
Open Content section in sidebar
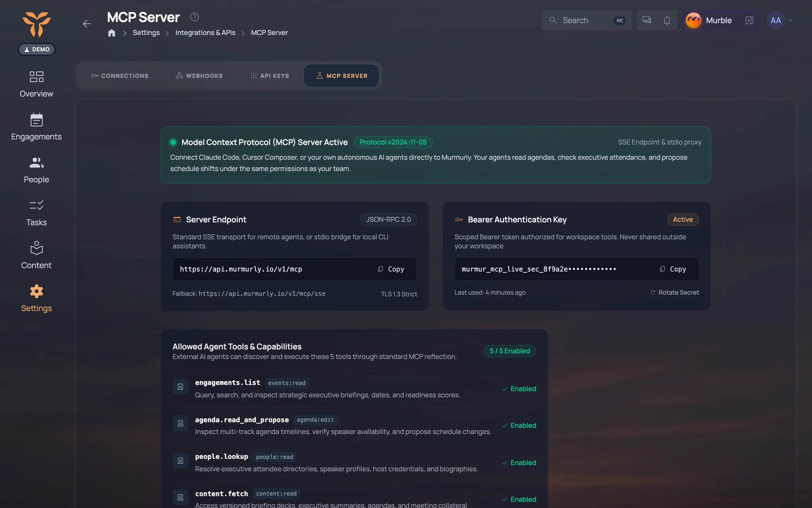36,256
